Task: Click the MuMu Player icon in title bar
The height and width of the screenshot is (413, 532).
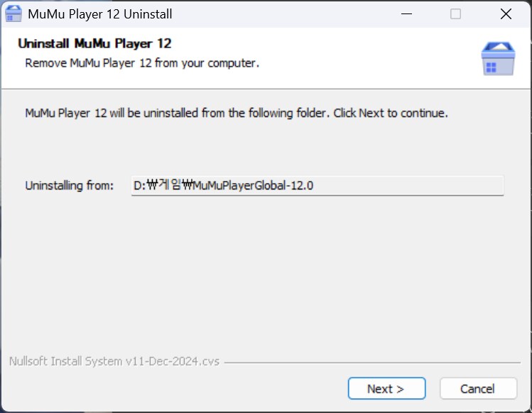Action: coord(13,14)
